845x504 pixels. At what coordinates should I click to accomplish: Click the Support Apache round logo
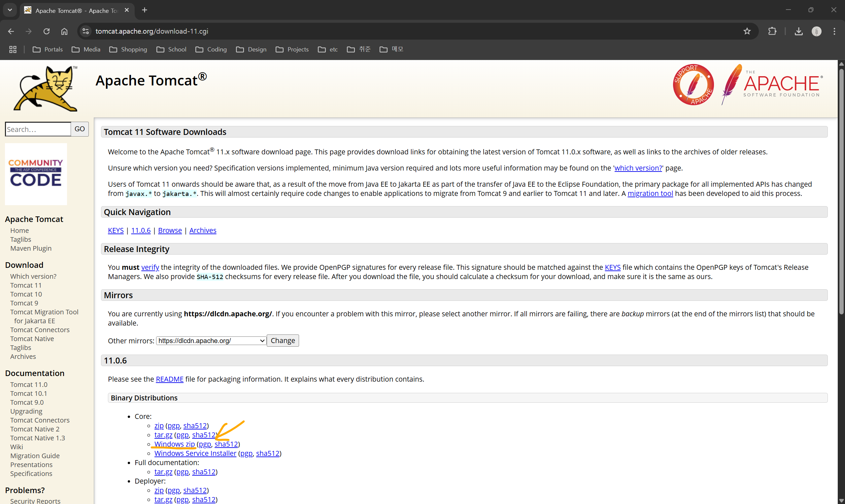click(693, 84)
